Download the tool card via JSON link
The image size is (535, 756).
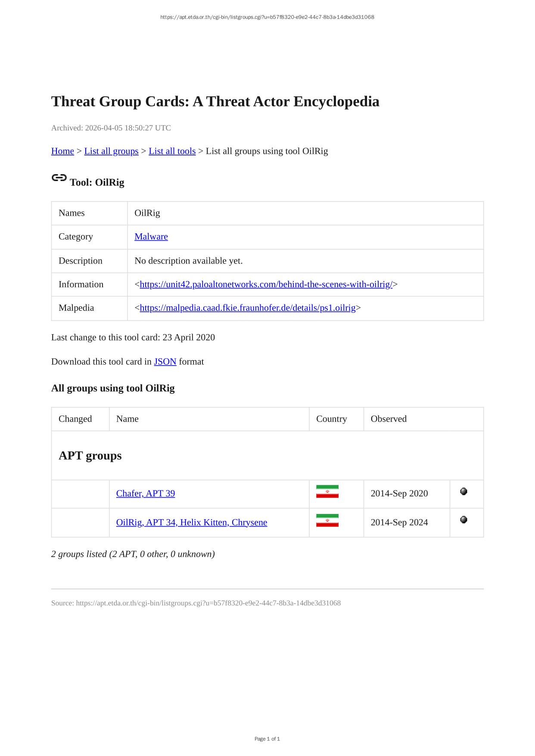pos(165,362)
